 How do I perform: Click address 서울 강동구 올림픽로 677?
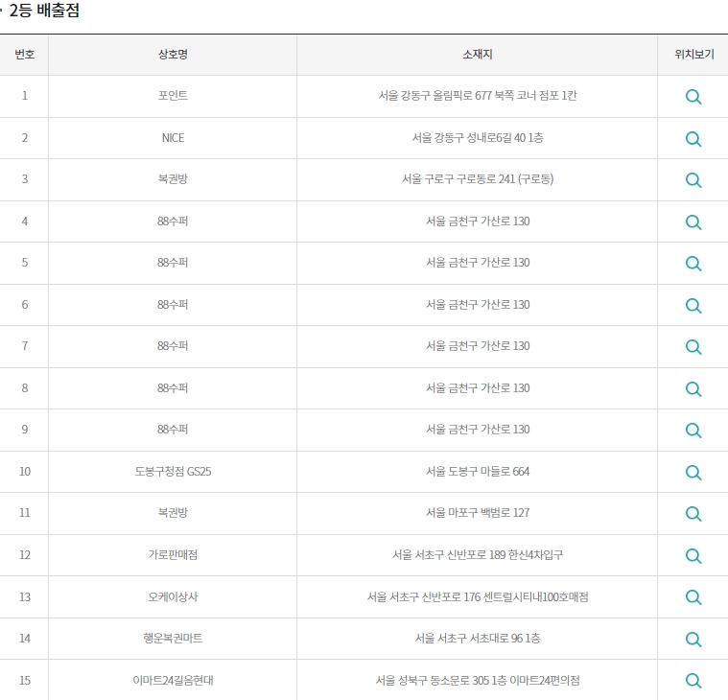(435, 96)
